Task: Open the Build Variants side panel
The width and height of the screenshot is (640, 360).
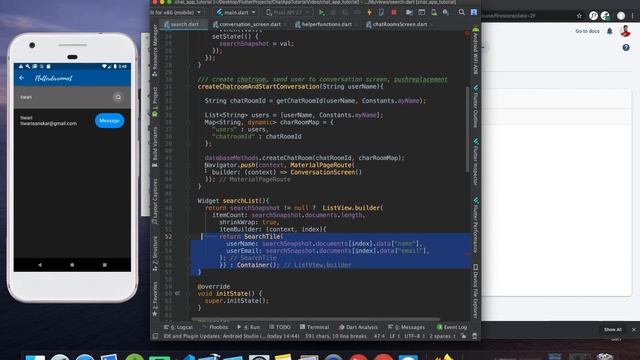Action: pyautogui.click(x=155, y=147)
